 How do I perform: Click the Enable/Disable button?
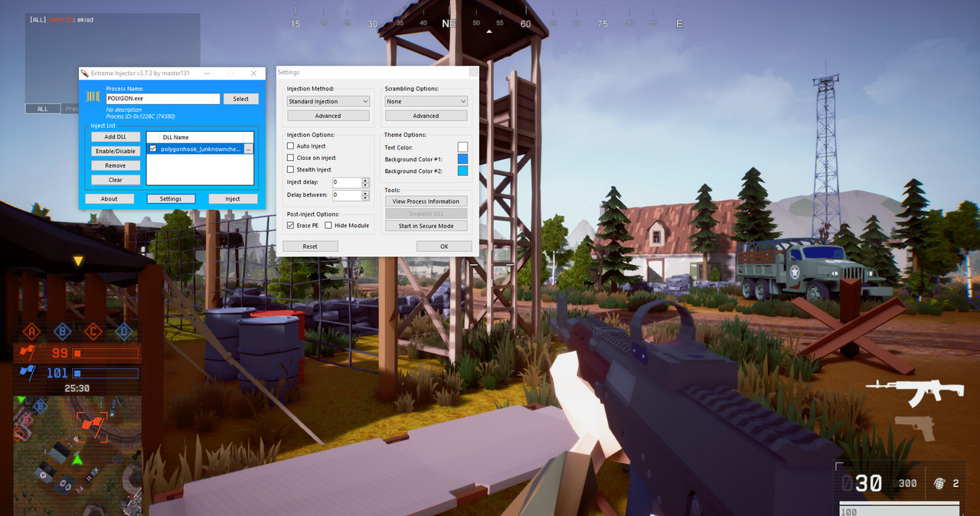point(116,151)
